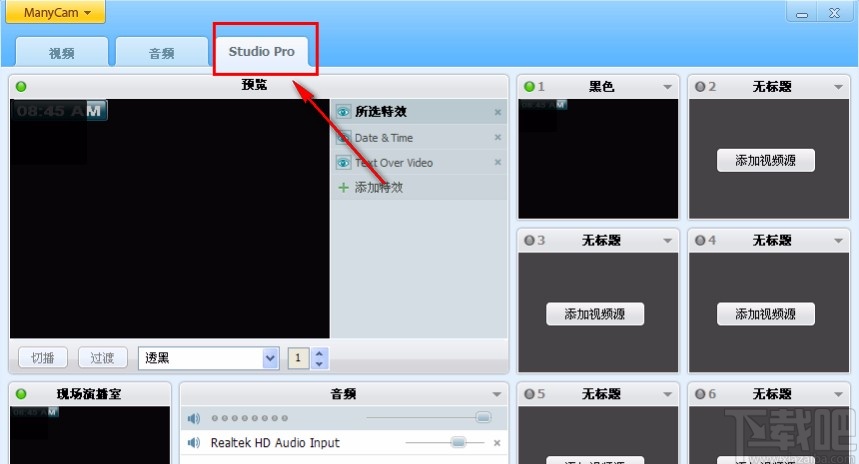Click the 过渡 button
The width and height of the screenshot is (859, 464).
pos(102,358)
